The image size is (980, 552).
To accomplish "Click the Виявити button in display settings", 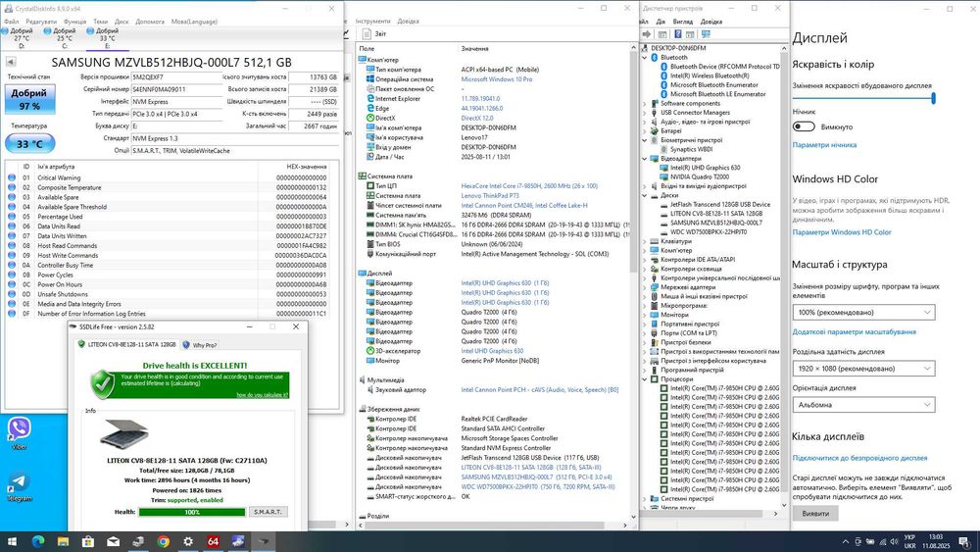I will click(x=815, y=513).
